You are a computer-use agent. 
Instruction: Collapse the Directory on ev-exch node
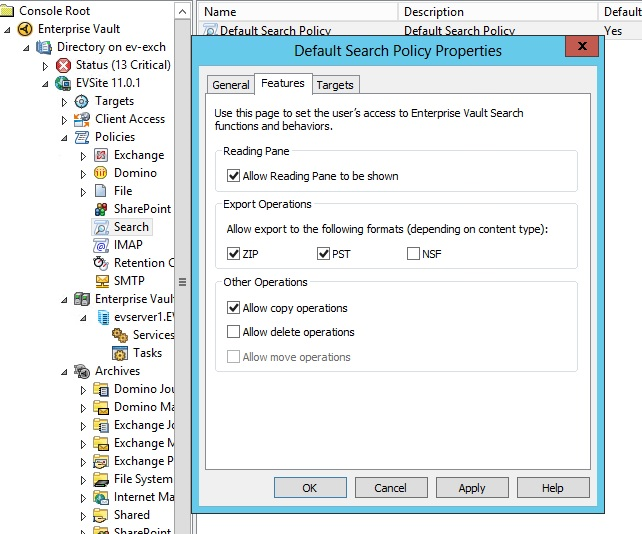(26, 48)
